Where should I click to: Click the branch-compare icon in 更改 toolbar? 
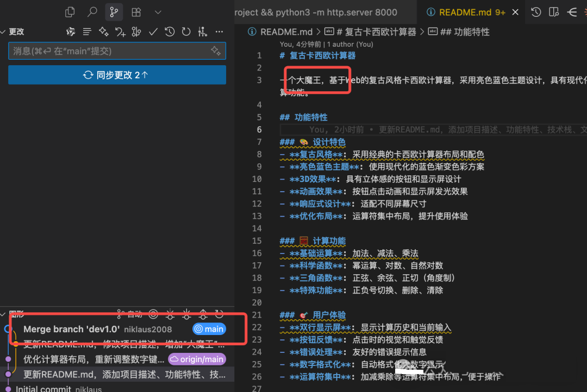coord(136,32)
